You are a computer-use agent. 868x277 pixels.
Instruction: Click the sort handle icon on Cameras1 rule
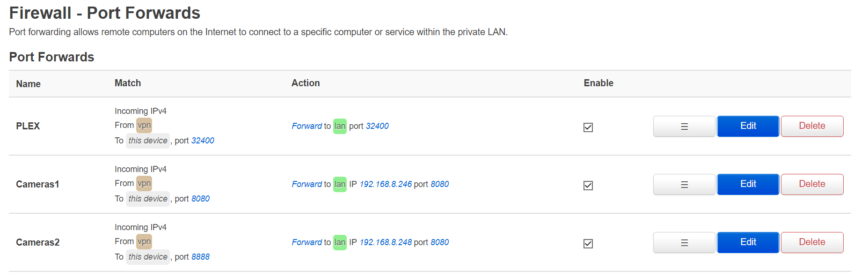tap(684, 184)
